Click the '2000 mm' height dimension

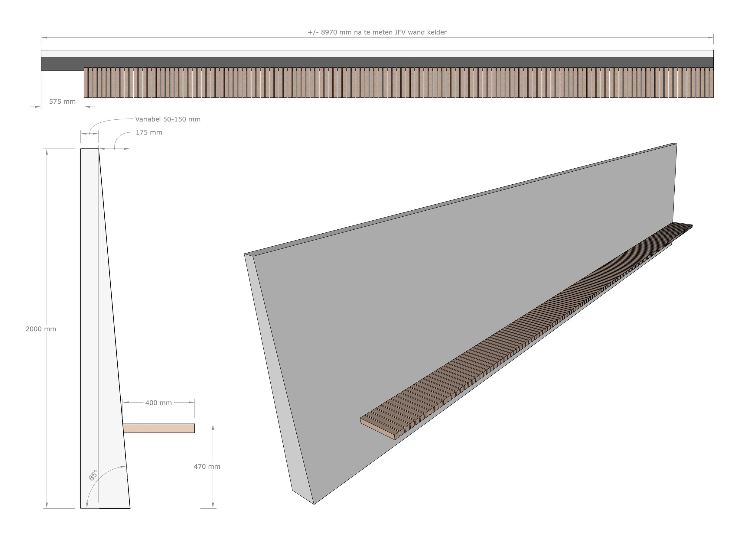(x=41, y=329)
